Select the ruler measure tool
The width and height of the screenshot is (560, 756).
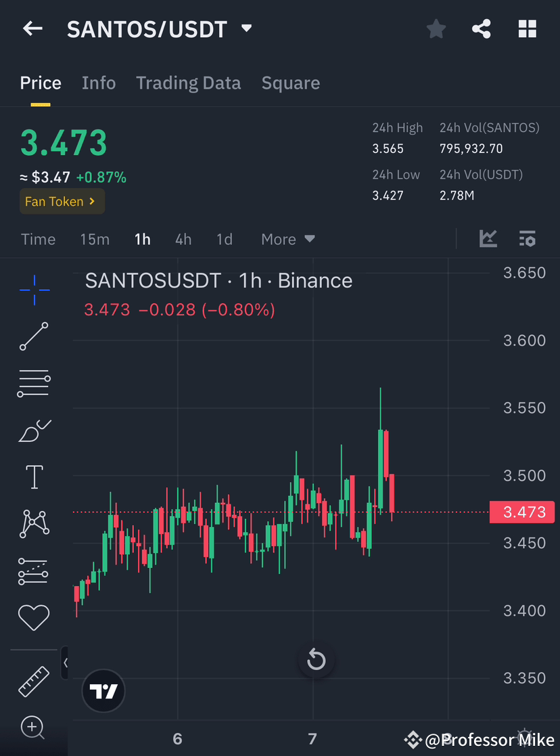pyautogui.click(x=34, y=681)
